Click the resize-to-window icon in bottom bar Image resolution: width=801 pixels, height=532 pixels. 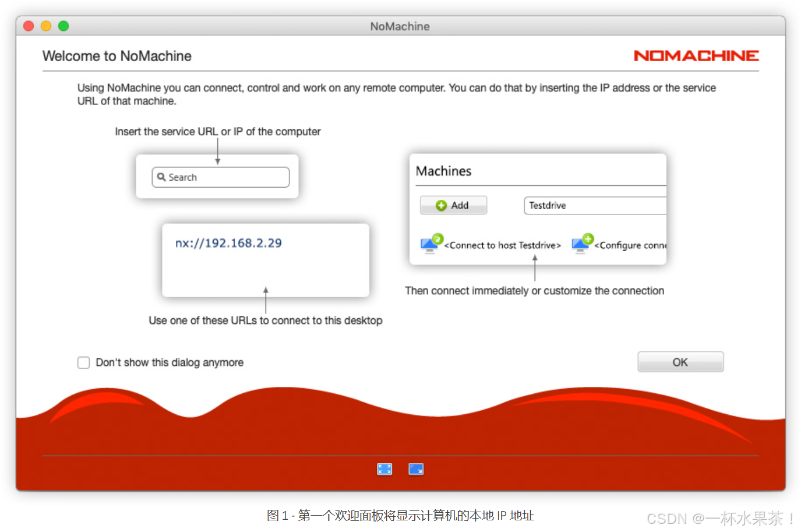click(x=416, y=469)
